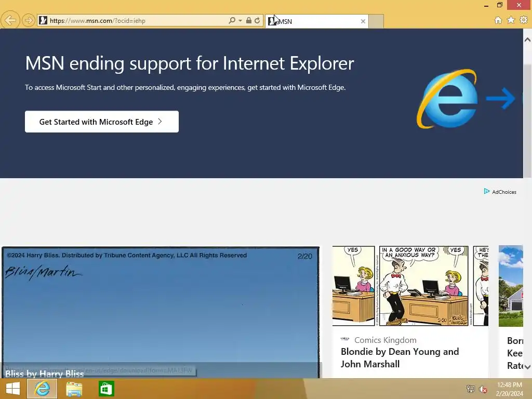Click the scrollbar up arrow
Screen dimensions: 532x399
527,39
